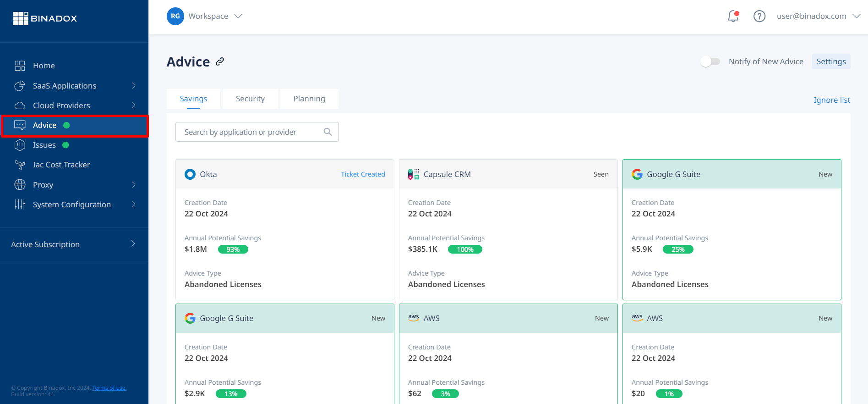Click the $385.1K savings value
The width and height of the screenshot is (868, 404).
click(423, 249)
